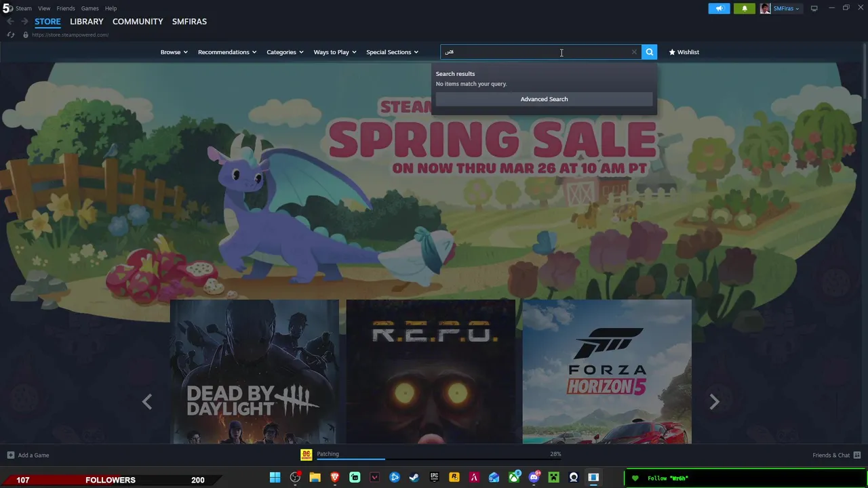Open the green notifications bell

(x=744, y=8)
